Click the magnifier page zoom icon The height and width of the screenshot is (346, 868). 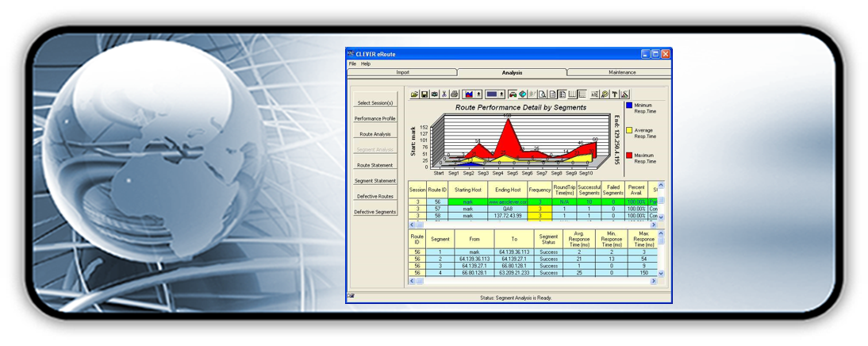[542, 94]
